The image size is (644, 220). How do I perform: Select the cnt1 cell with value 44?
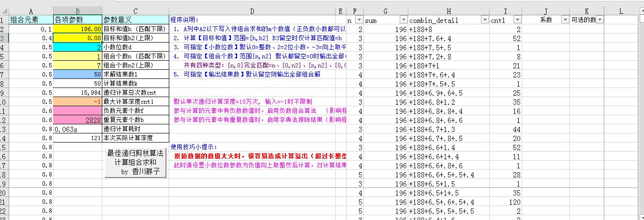coord(506,129)
